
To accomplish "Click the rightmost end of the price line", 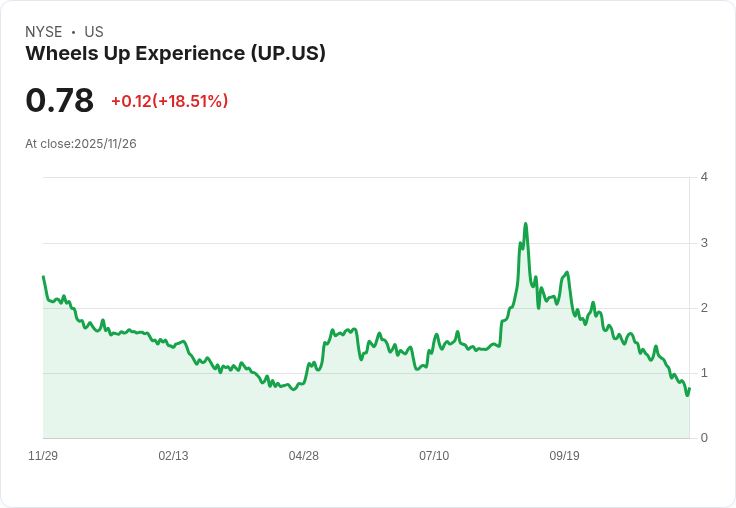I will (690, 388).
